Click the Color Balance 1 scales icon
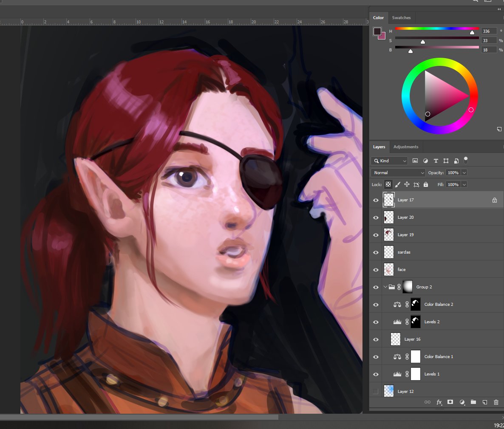Screen dimensions: 504x429 (x=397, y=357)
